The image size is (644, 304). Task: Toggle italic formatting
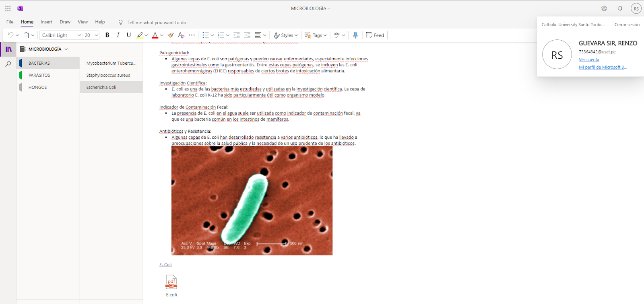coord(118,35)
